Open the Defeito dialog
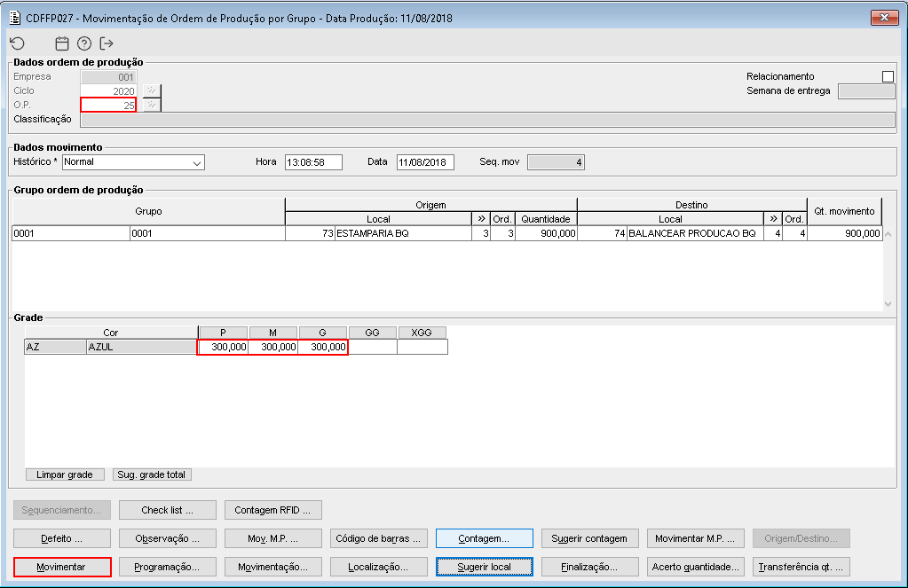This screenshot has width=908, height=588. pos(62,538)
